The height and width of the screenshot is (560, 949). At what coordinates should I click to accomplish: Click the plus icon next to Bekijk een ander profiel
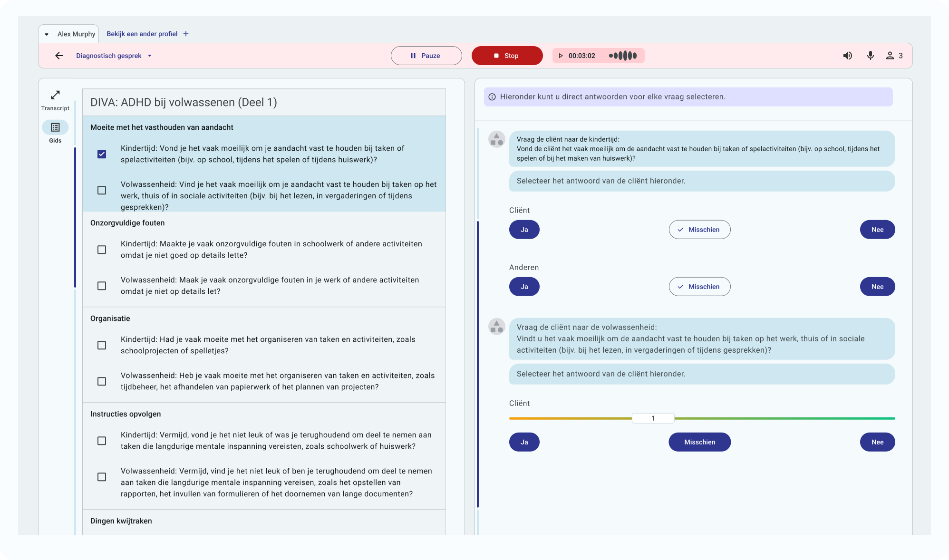[x=186, y=34]
